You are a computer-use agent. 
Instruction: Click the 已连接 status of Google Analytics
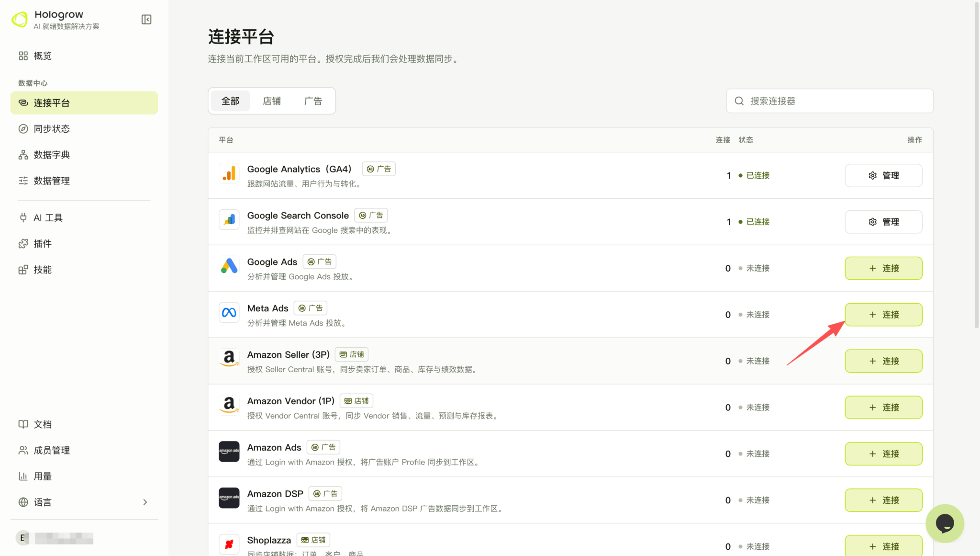pyautogui.click(x=754, y=175)
